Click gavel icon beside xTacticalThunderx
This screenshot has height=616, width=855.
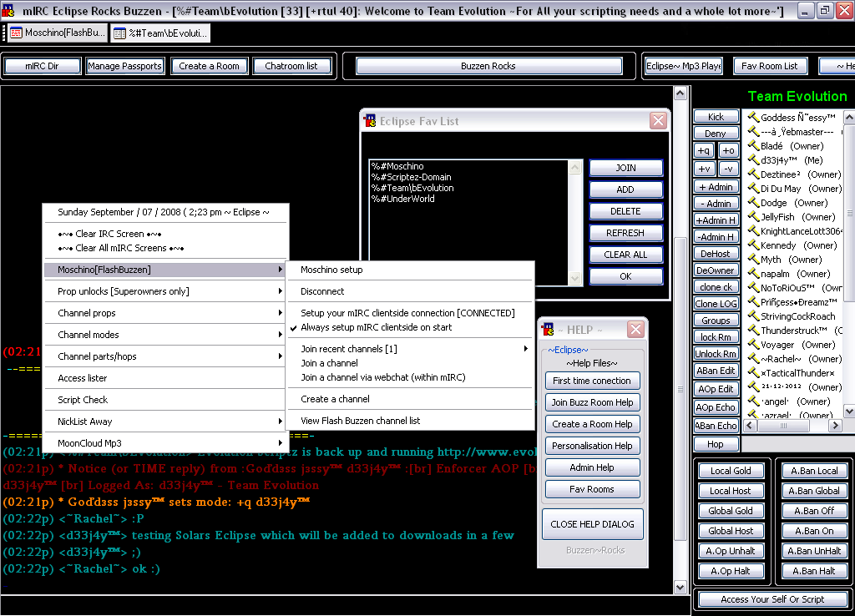click(753, 372)
